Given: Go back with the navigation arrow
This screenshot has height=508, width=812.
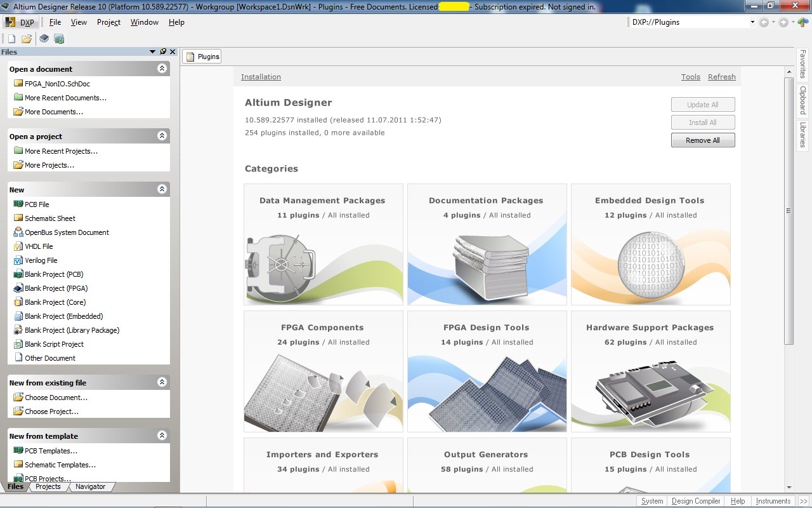Looking at the screenshot, I should pyautogui.click(x=764, y=22).
